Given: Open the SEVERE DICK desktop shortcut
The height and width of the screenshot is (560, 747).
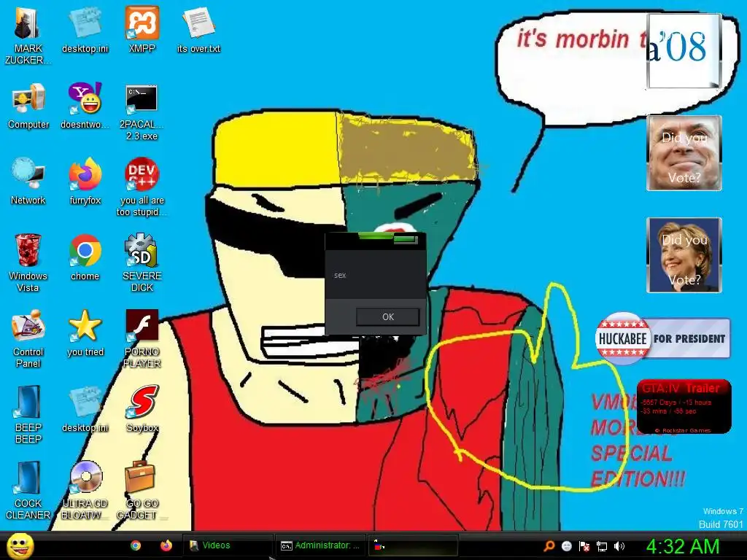Looking at the screenshot, I should point(142,263).
